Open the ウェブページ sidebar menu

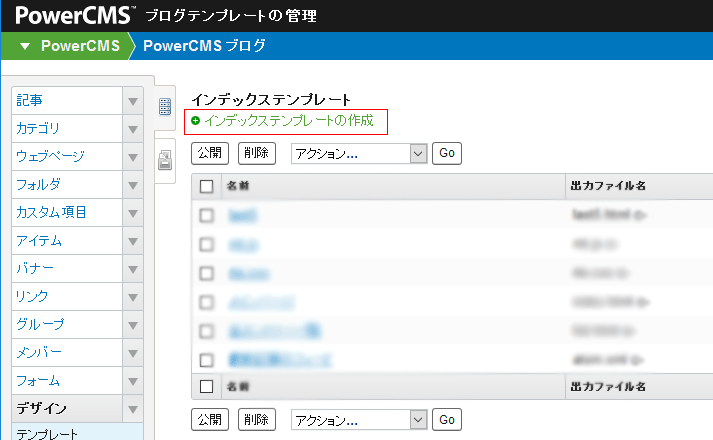coord(67,157)
